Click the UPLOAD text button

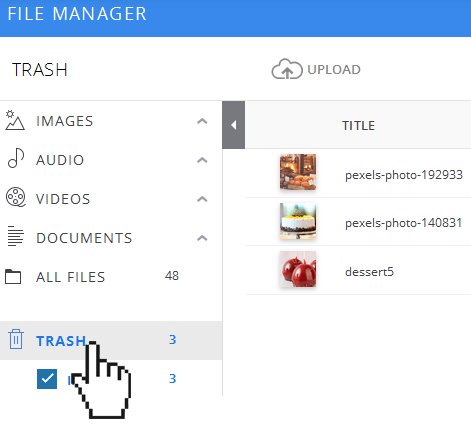pyautogui.click(x=334, y=70)
